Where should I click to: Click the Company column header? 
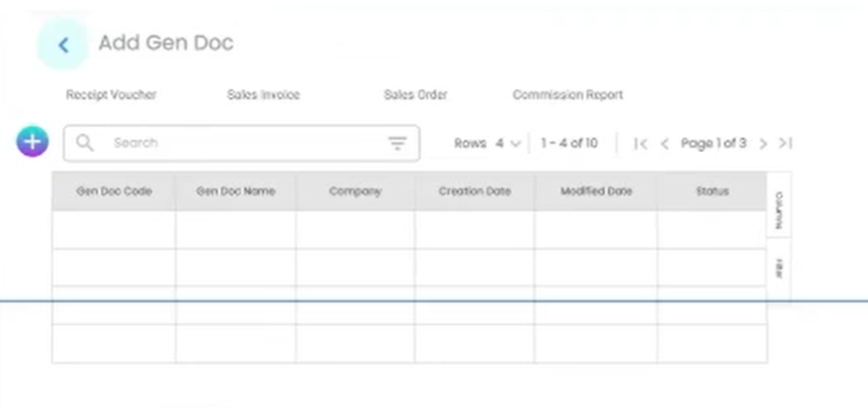coord(355,191)
